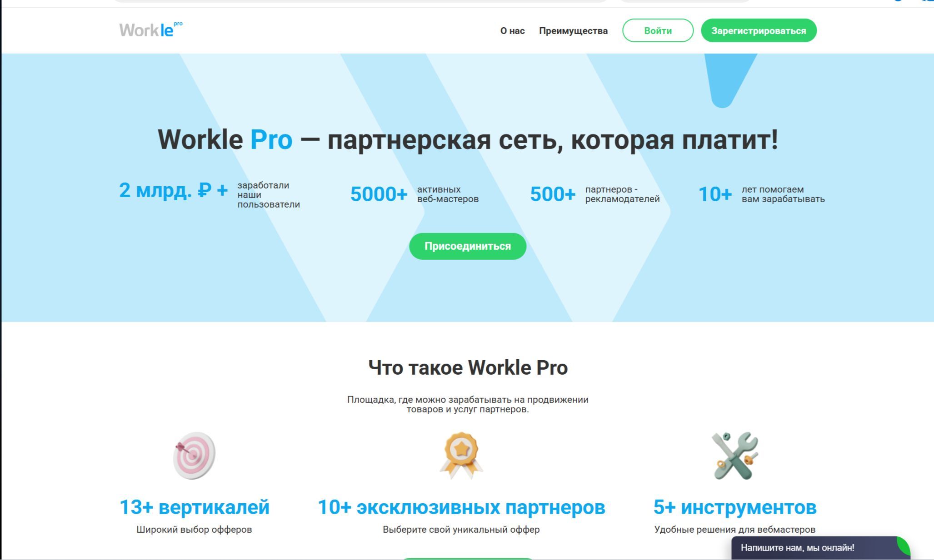Click the 10+ эксклюзивных партнеров heading
Screen dimensions: 934x560
(x=461, y=507)
